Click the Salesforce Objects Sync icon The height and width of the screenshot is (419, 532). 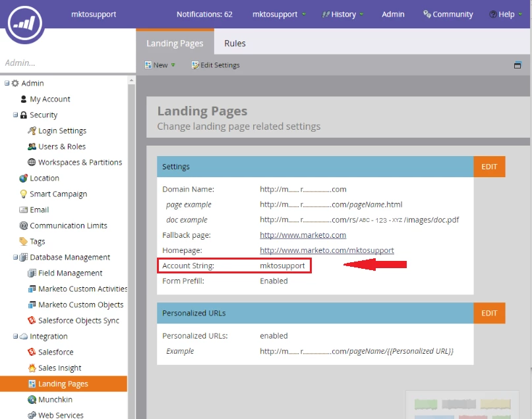pos(32,320)
